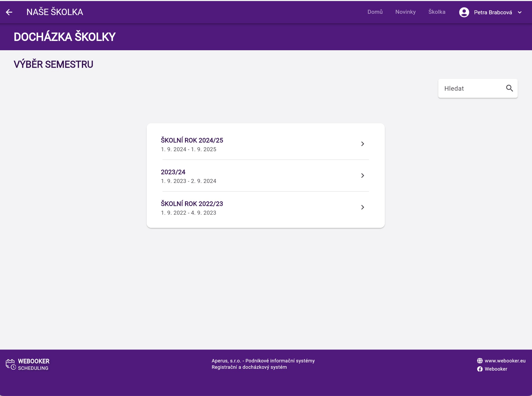Click the Webooker calendar logo icon
The height and width of the screenshot is (396, 532).
tap(11, 364)
